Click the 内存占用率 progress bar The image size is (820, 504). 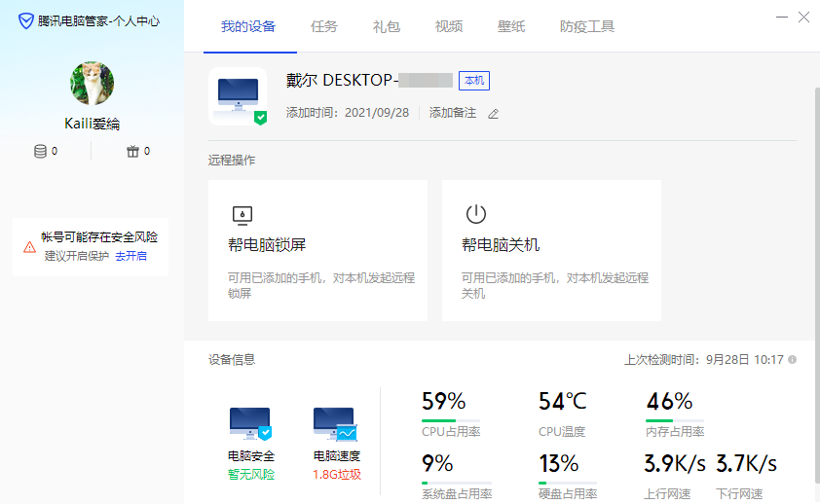[x=675, y=420]
